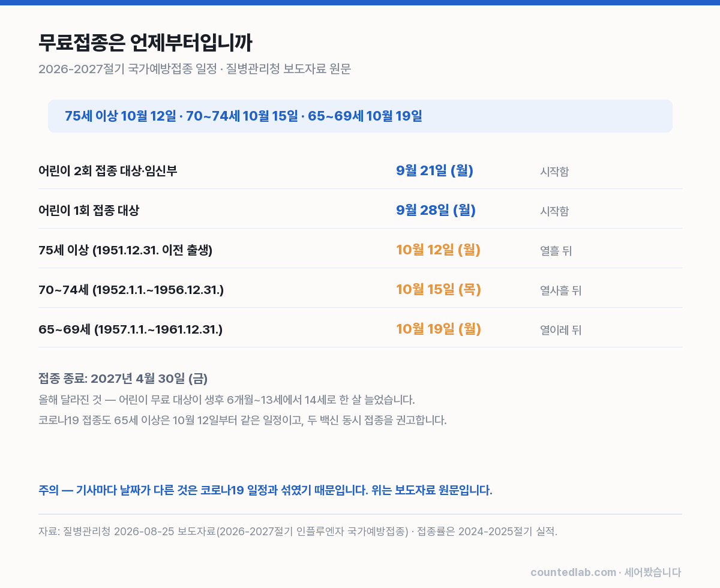Click the date 9월 28일 (월)
Image resolution: width=720 pixels, height=588 pixels.
436,210
